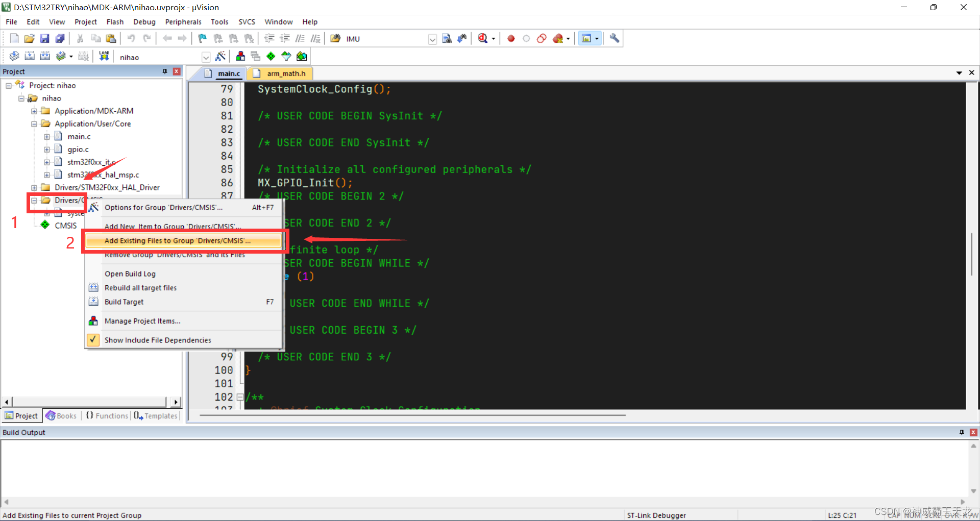This screenshot has height=521, width=980.
Task: Click the Open file folder icon
Action: 30,38
